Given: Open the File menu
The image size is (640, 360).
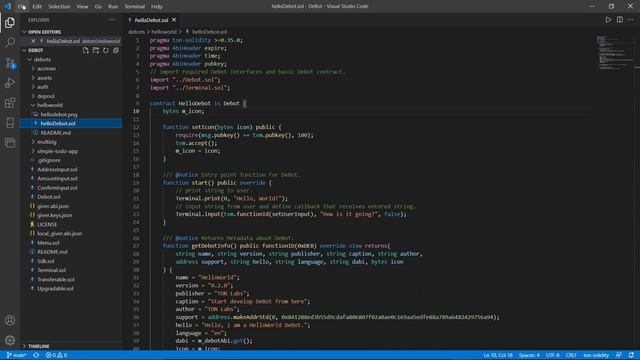Looking at the screenshot, I should 22,6.
